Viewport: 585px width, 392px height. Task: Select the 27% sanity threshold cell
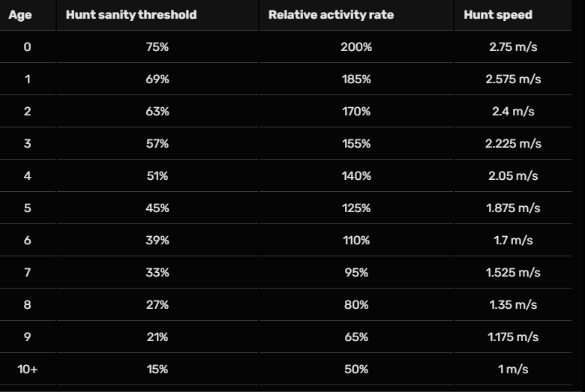pyautogui.click(x=157, y=305)
